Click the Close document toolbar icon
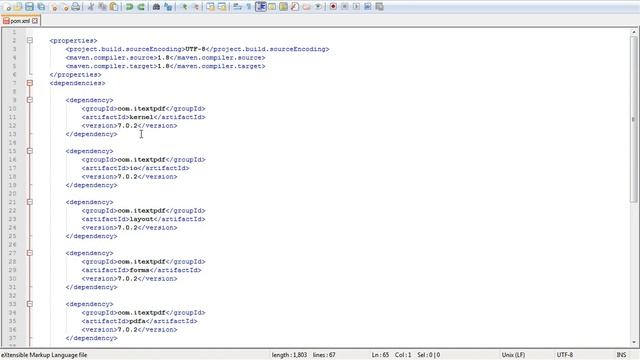The height and width of the screenshot is (360, 640). tap(53, 7)
